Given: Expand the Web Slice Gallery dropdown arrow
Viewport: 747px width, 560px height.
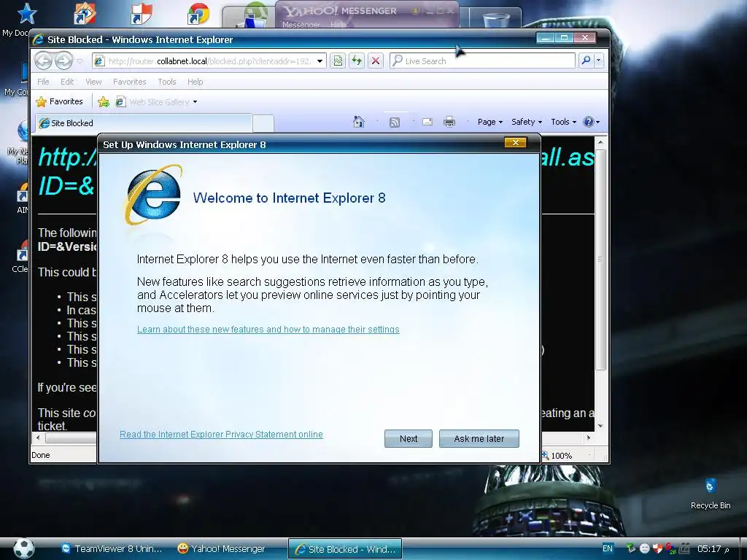Looking at the screenshot, I should 195,102.
